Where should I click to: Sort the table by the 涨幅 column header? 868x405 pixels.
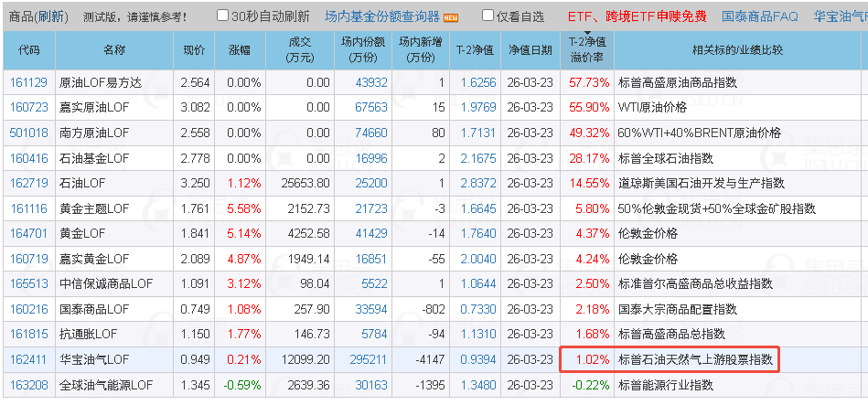pyautogui.click(x=240, y=50)
